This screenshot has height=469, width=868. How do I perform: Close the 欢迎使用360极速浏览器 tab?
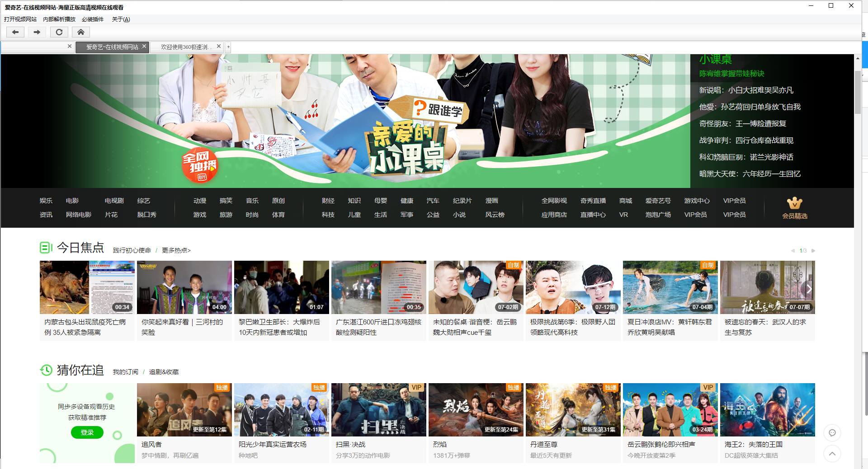(x=219, y=47)
